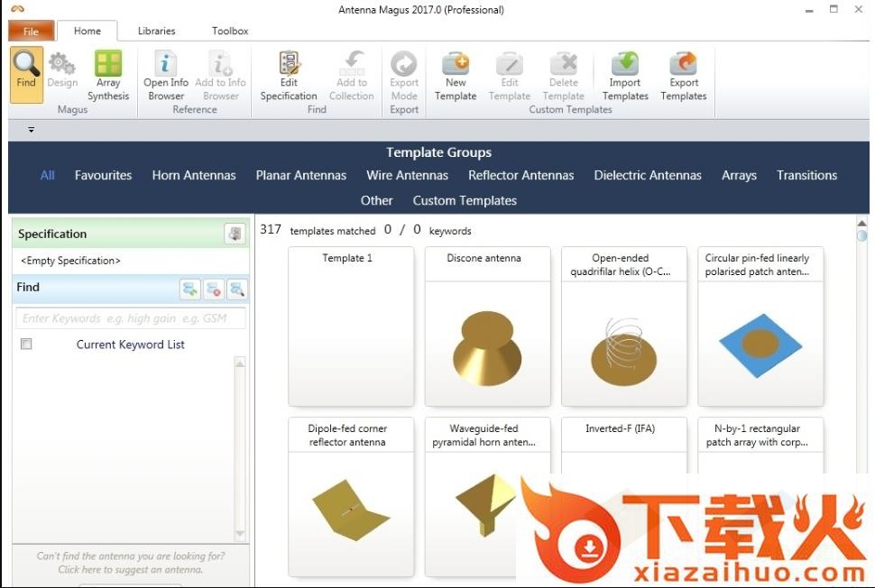The width and height of the screenshot is (875, 588).
Task: Select the Open-ended quadrifilar helix template
Action: click(x=624, y=326)
